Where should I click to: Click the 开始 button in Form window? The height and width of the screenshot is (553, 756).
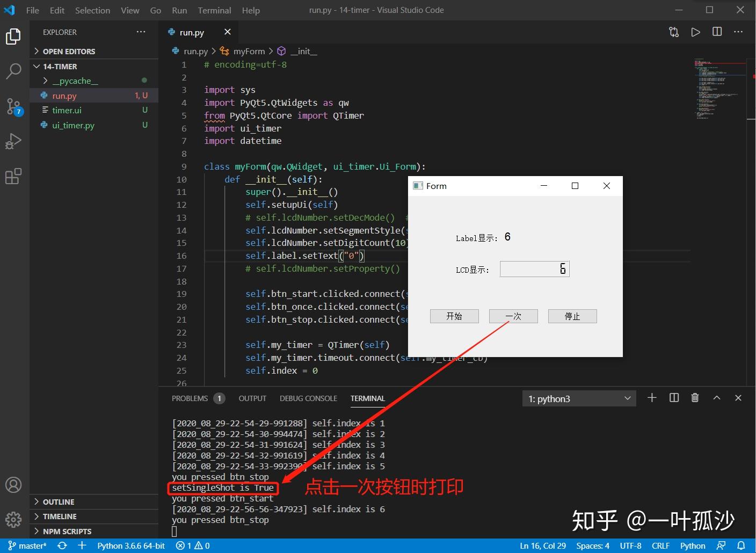[454, 316]
